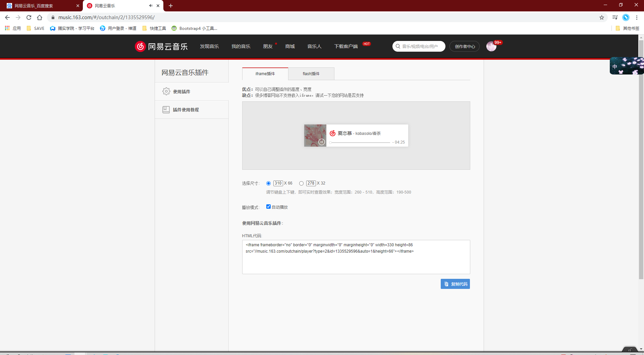The image size is (644, 355).
Task: Click the 04:25 time remaining text
Action: point(399,142)
